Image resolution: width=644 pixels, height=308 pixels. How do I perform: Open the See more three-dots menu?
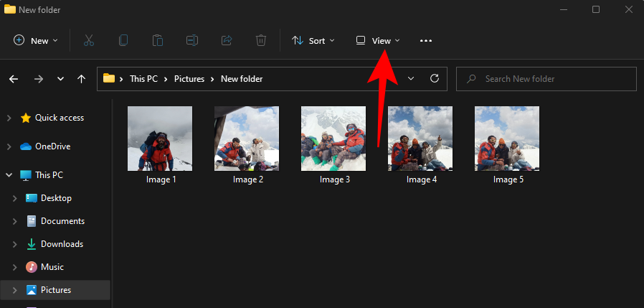point(426,41)
